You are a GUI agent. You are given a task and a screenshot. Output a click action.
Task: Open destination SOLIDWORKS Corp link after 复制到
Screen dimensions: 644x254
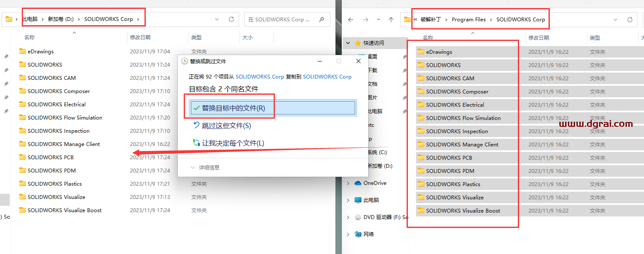[x=327, y=77]
